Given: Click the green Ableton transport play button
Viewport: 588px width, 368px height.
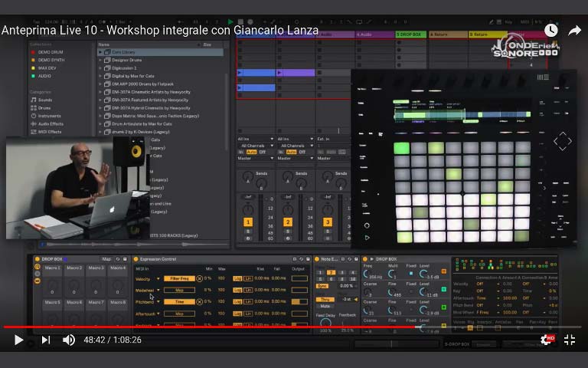Looking at the screenshot, I should [x=230, y=22].
